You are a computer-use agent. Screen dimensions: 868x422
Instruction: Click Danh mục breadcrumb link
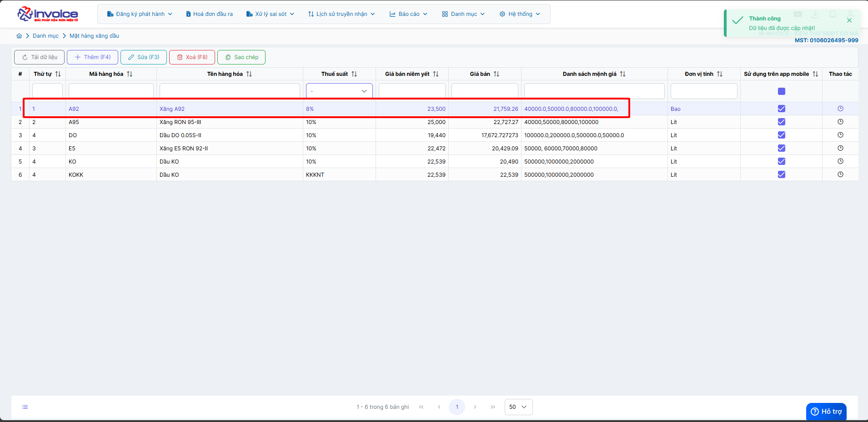pyautogui.click(x=45, y=36)
